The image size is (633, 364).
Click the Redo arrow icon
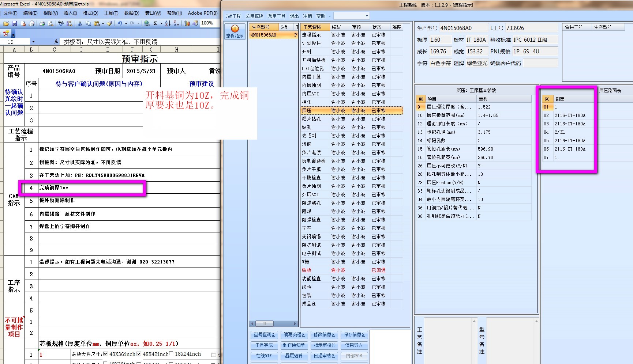pos(132,23)
